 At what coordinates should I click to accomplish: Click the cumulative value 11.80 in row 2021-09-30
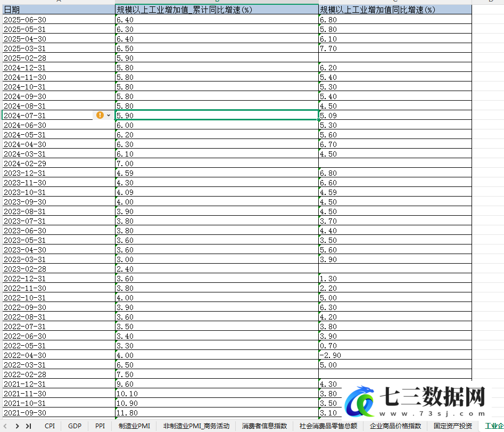pos(217,413)
